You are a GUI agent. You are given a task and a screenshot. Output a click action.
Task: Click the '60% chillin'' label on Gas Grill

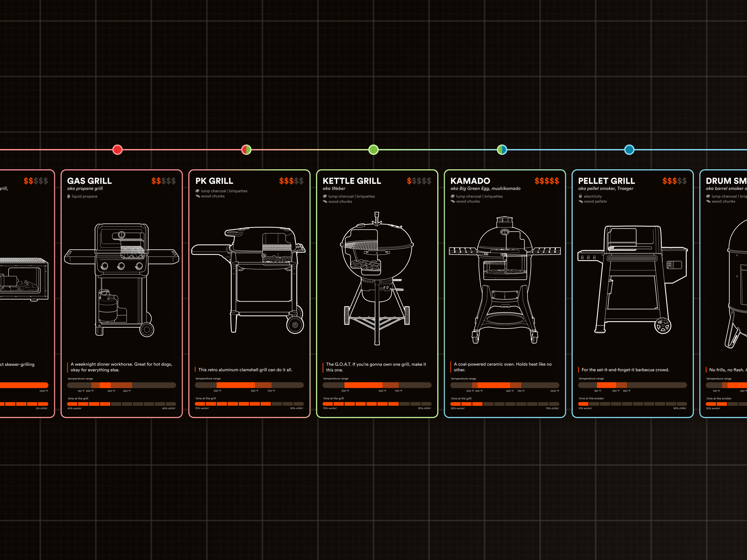click(x=169, y=408)
